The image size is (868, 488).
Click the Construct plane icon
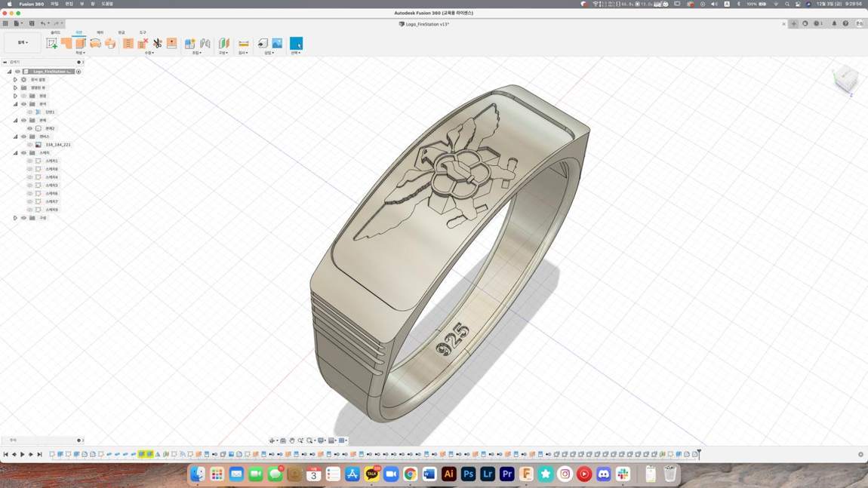pyautogui.click(x=223, y=43)
